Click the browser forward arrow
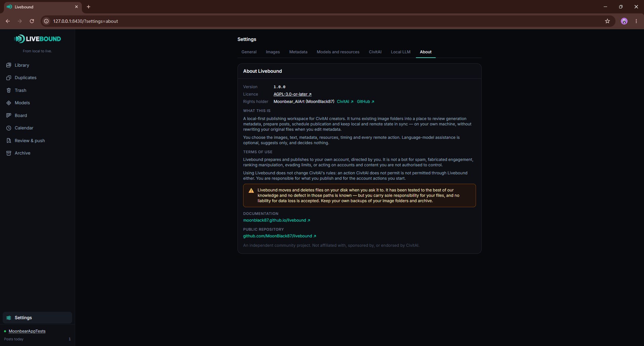Screen dimensions: 644x346 pos(20,21)
